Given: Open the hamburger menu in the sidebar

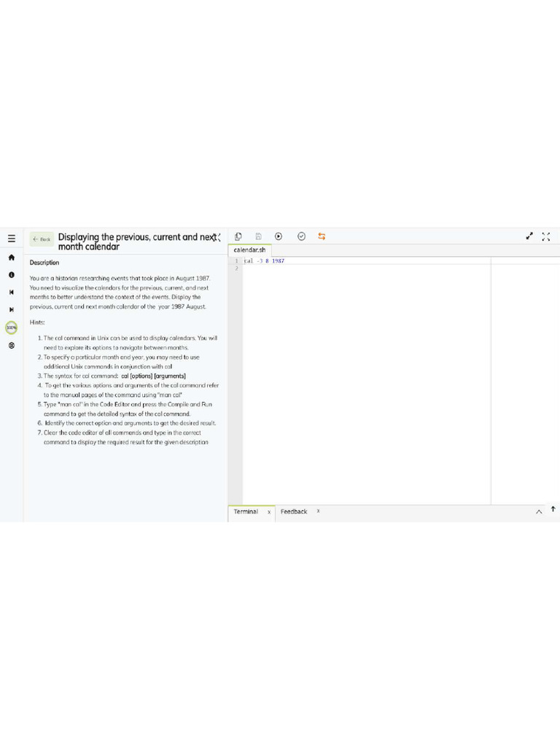Looking at the screenshot, I should [12, 239].
